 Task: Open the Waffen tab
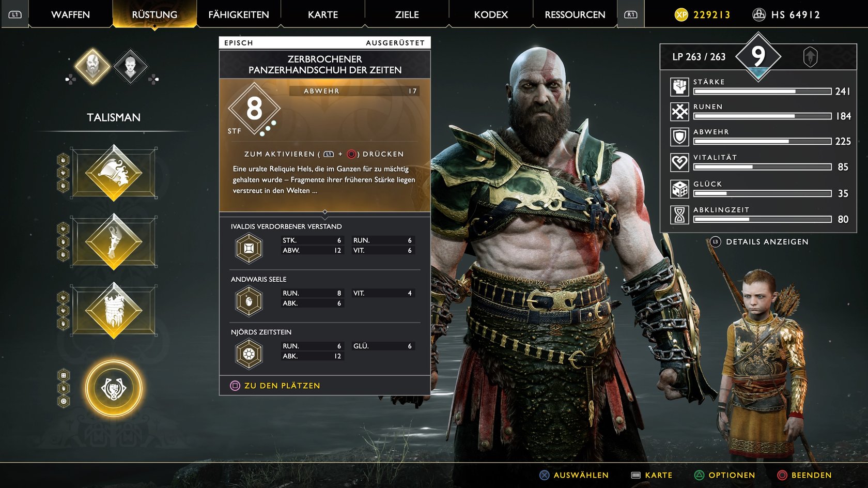[71, 14]
